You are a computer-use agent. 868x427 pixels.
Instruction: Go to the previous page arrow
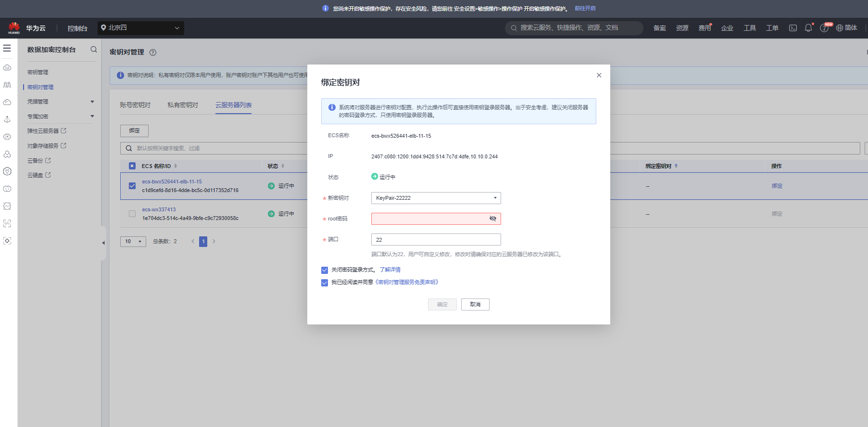click(x=193, y=242)
